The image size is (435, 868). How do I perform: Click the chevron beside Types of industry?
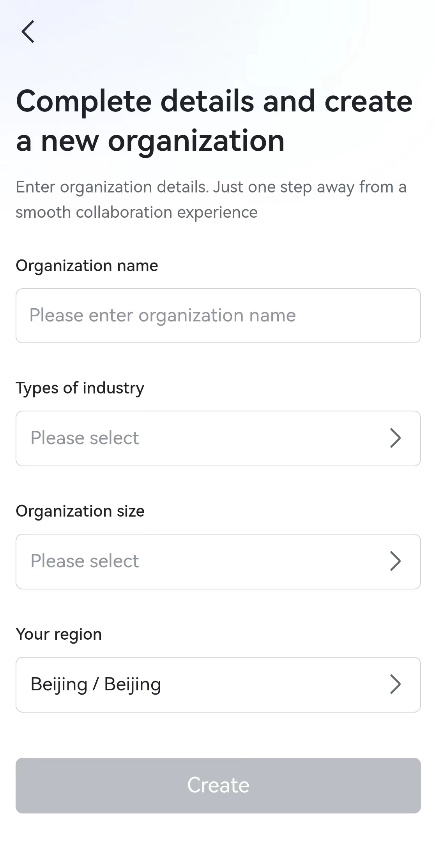(x=395, y=438)
